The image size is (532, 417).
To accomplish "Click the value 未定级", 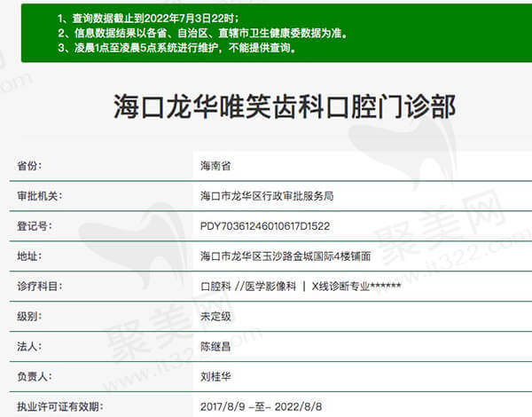I will [x=215, y=317].
